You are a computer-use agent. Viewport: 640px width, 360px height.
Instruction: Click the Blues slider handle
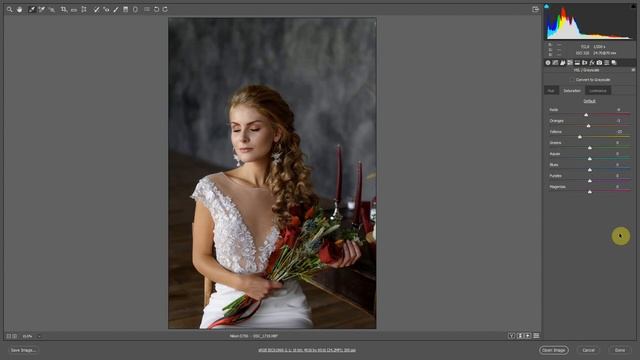(590, 170)
